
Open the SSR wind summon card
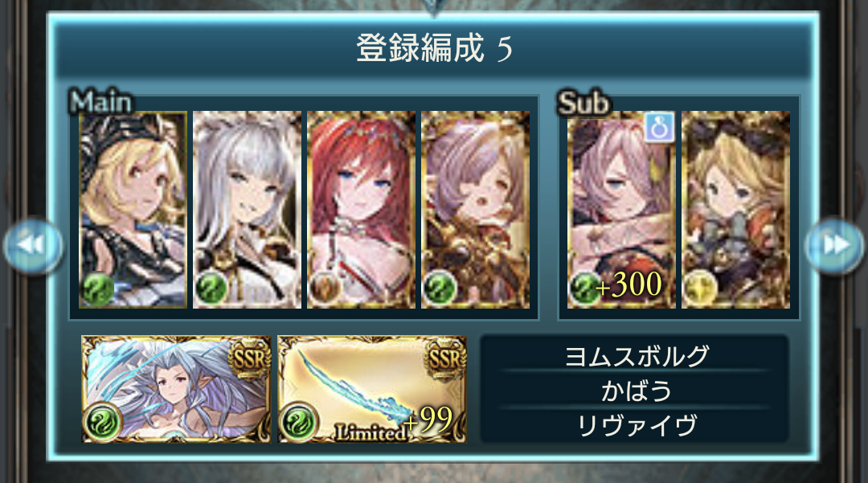point(176,389)
